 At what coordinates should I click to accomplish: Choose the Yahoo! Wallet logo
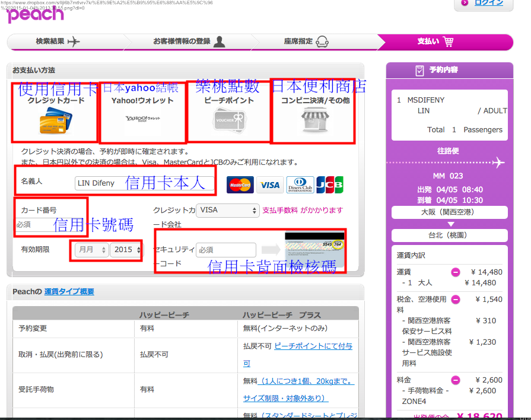pyautogui.click(x=142, y=118)
